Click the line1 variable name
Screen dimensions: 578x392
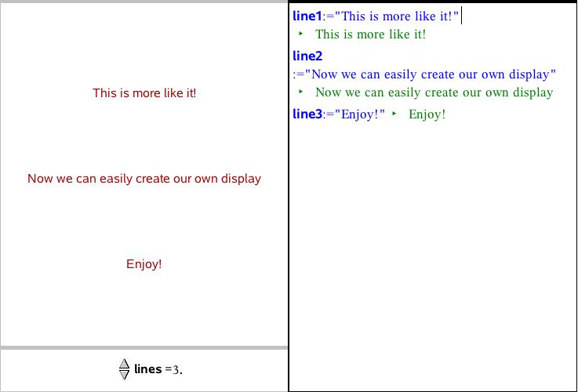(x=307, y=16)
